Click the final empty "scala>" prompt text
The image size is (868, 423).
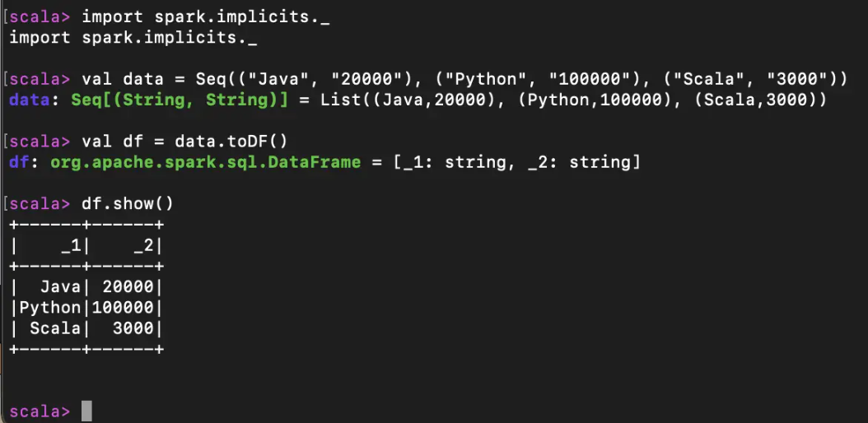click(40, 411)
